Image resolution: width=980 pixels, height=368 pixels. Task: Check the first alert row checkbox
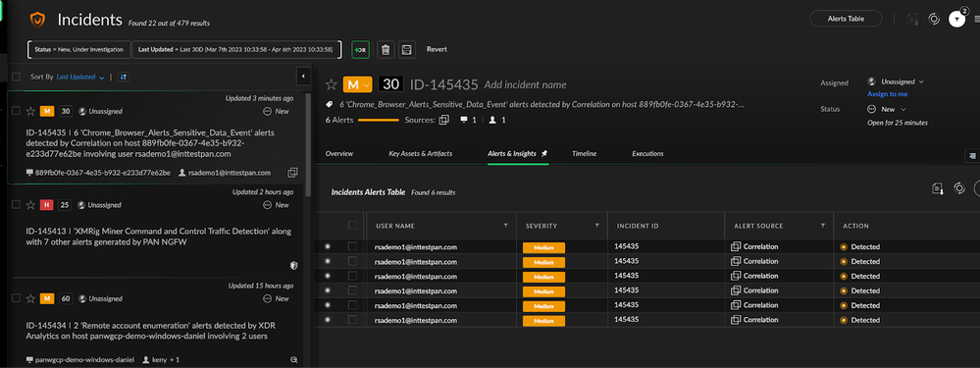352,246
